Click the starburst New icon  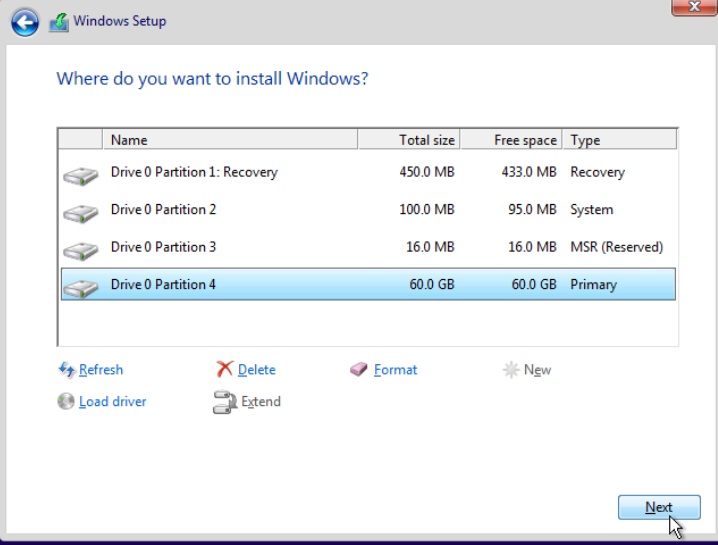tap(511, 370)
